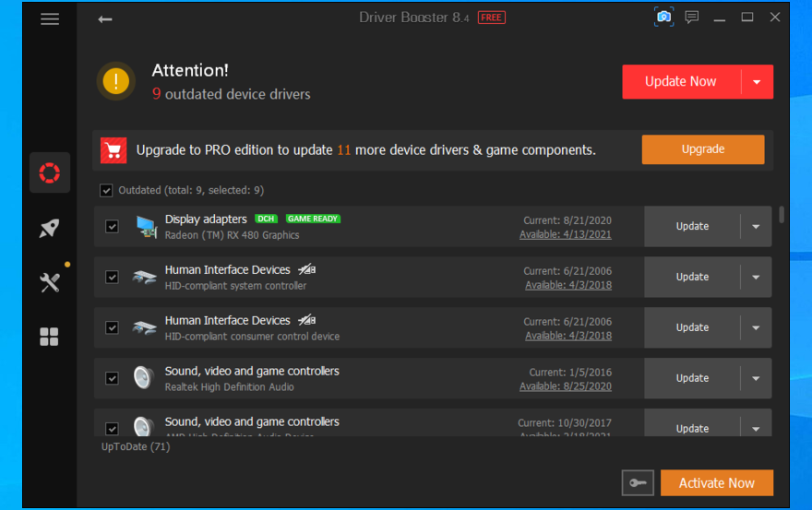
Task: Click the HID consumer control device icon
Action: 145,327
